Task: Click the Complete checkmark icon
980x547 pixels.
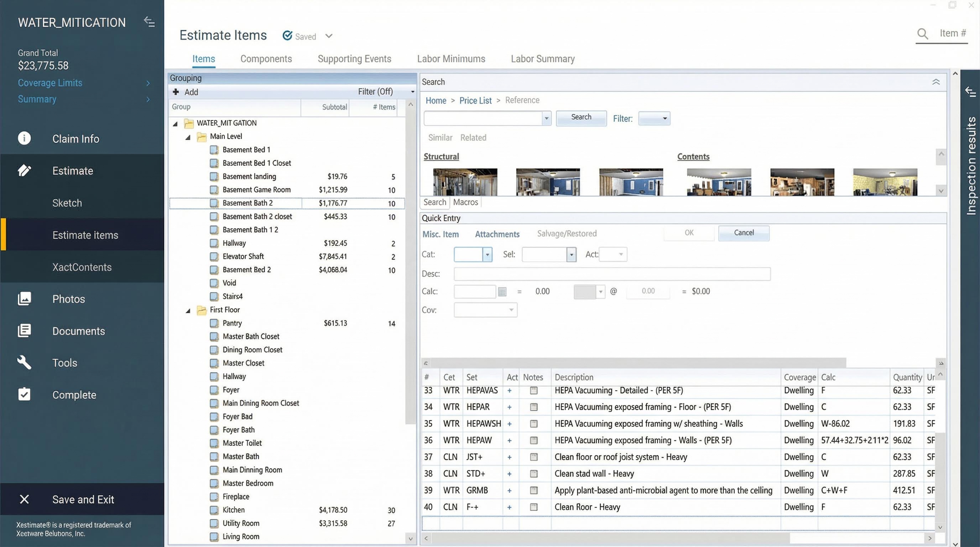Action: [24, 395]
